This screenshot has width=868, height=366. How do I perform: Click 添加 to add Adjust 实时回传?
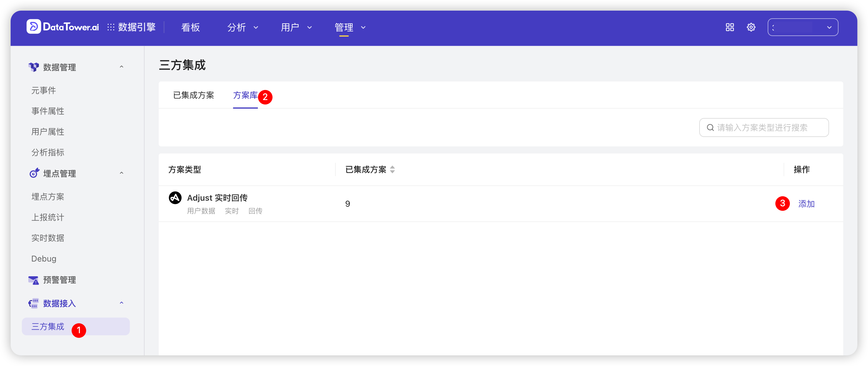pos(807,204)
